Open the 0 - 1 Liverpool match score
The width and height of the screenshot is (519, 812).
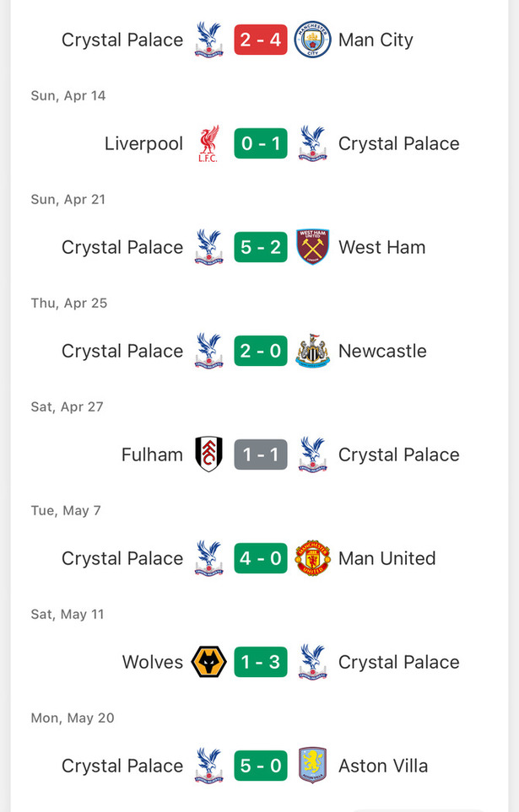point(260,143)
